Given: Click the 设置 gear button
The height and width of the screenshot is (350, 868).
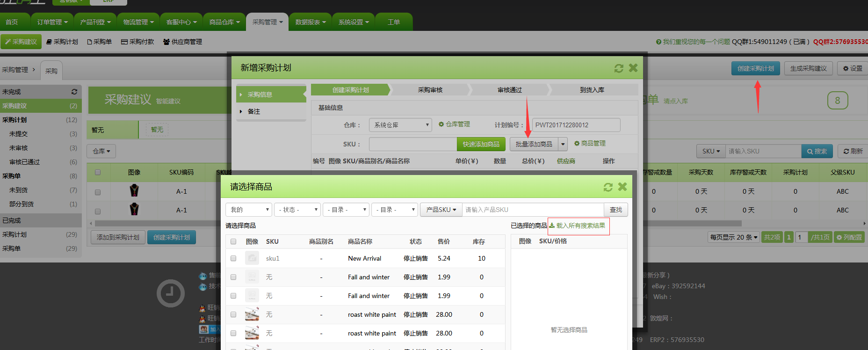Looking at the screenshot, I should 852,68.
